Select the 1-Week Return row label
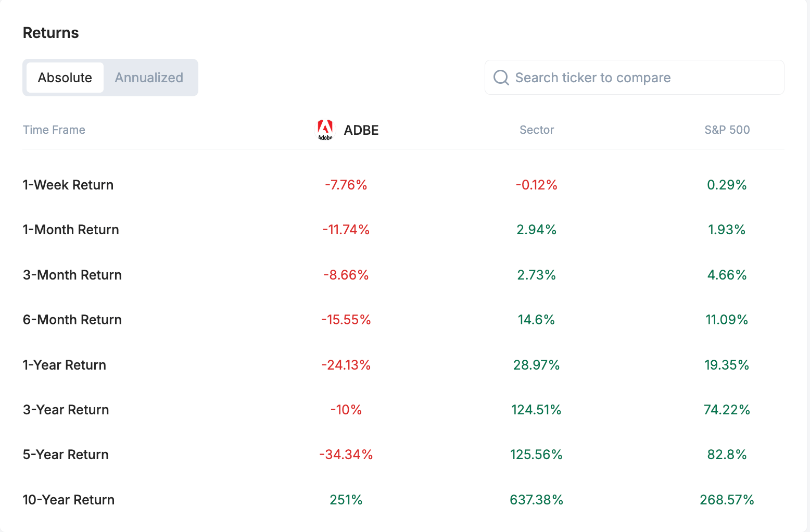810x532 pixels. click(68, 184)
